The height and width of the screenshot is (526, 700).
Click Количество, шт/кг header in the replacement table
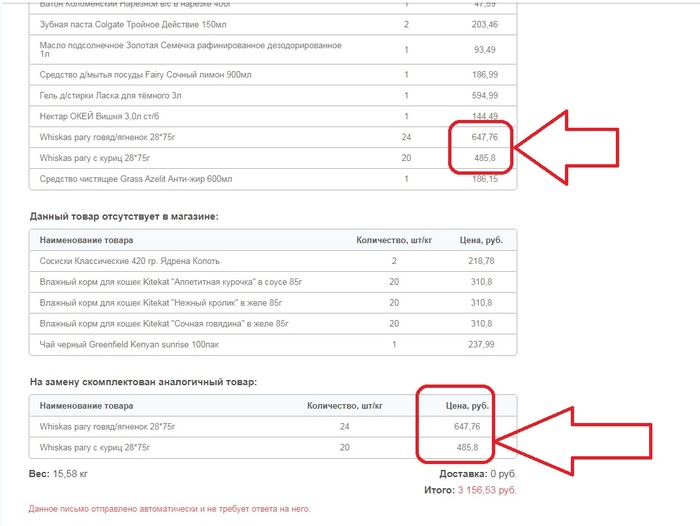point(345,406)
